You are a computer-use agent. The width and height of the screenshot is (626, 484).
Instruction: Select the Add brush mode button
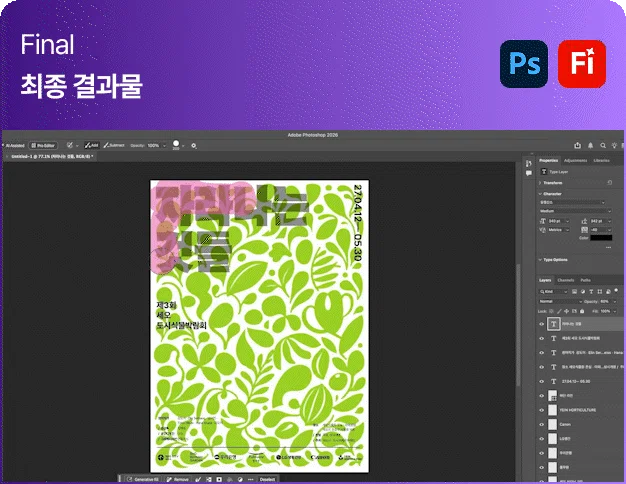coord(92,146)
